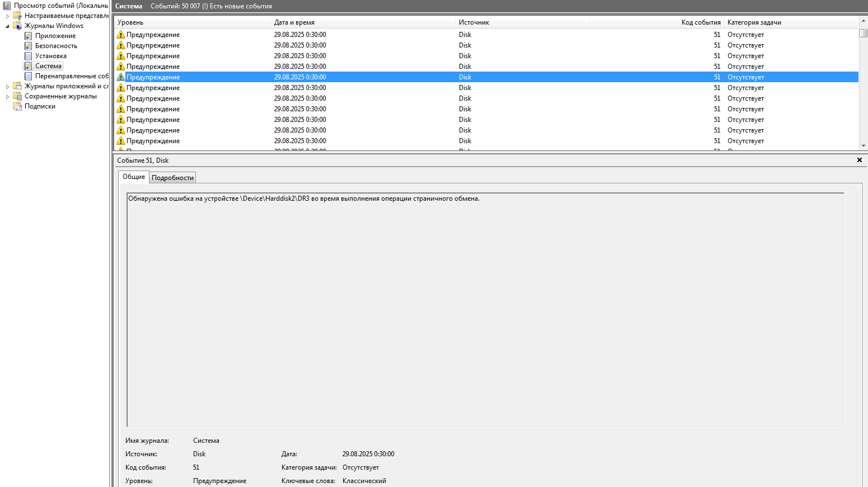This screenshot has width=868, height=487.
Task: Click the log icon beside Установка
Action: pos(28,56)
